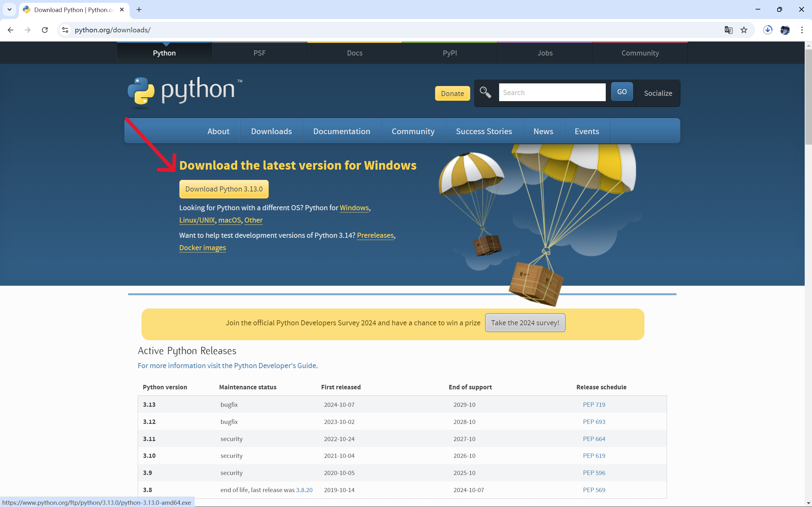812x507 pixels.
Task: Open the PEP 619 link
Action: click(x=594, y=455)
